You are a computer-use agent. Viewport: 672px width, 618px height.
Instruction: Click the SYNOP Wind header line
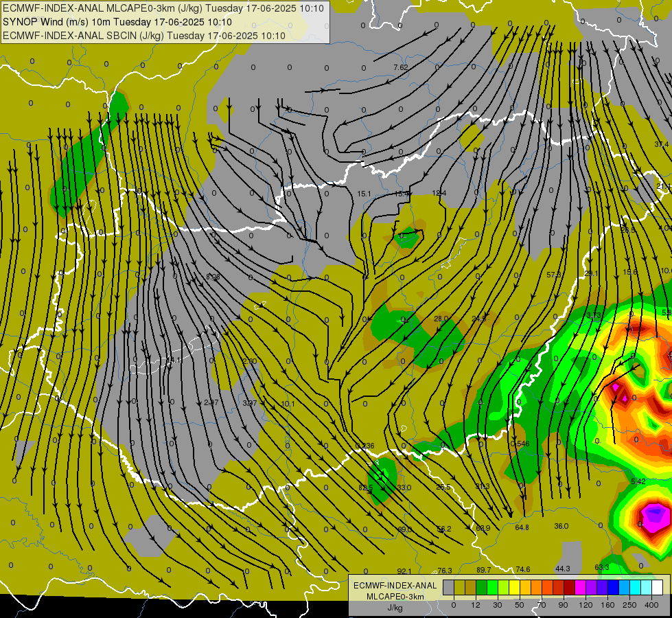pos(117,22)
